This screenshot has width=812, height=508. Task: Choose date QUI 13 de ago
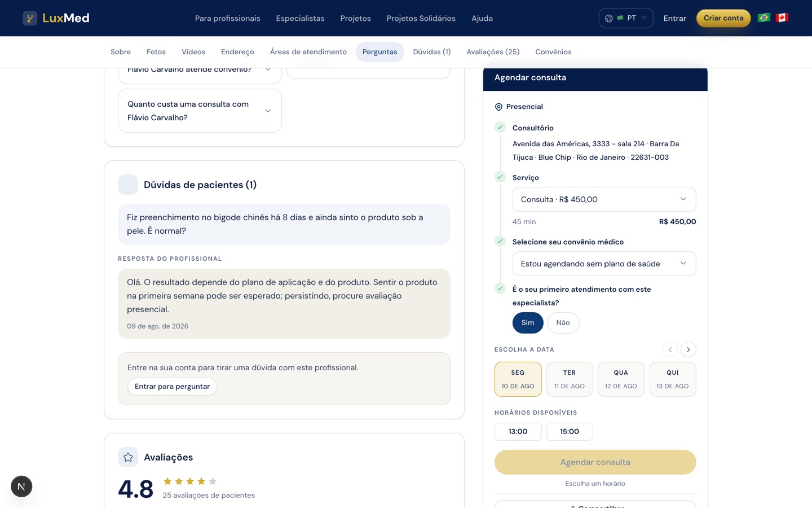tap(673, 379)
